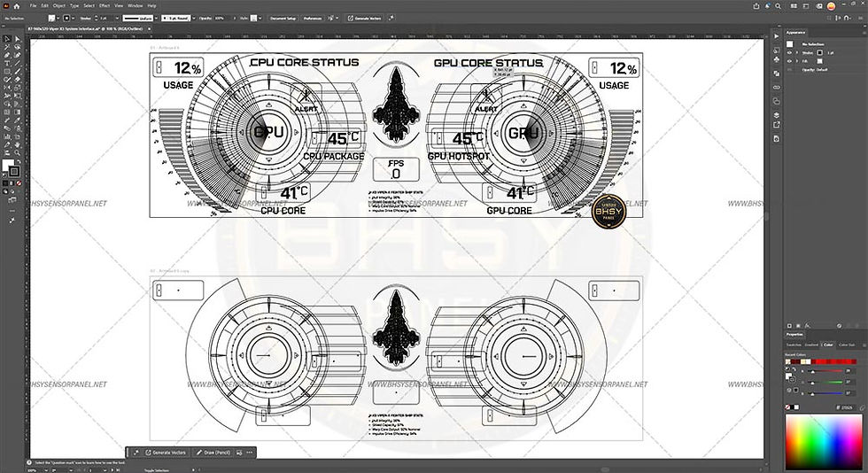Select the Rectangle tool
Viewport: 868px width, 473px height.
click(7, 71)
